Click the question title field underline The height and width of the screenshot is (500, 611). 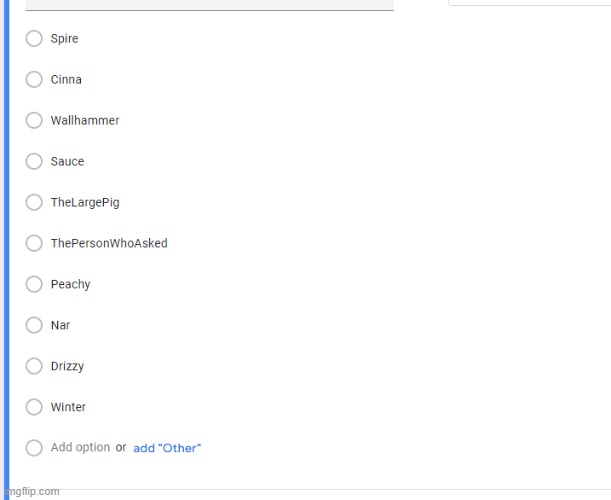click(209, 9)
